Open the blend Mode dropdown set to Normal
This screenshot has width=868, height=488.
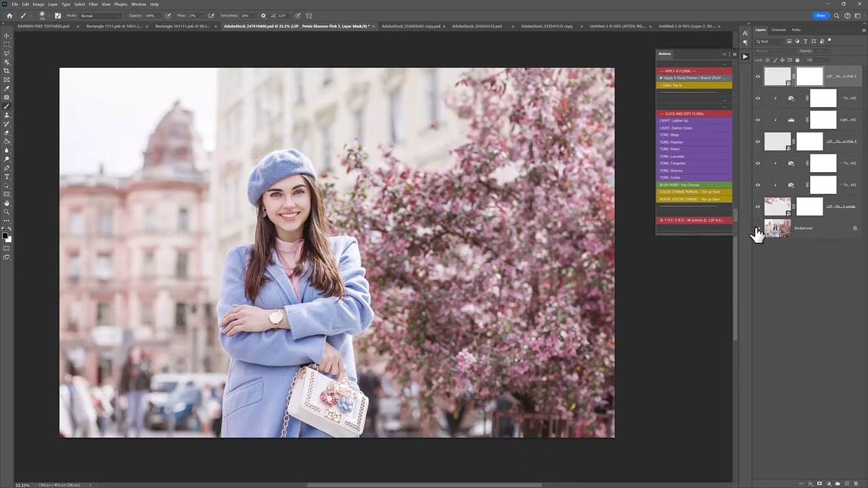pyautogui.click(x=100, y=16)
